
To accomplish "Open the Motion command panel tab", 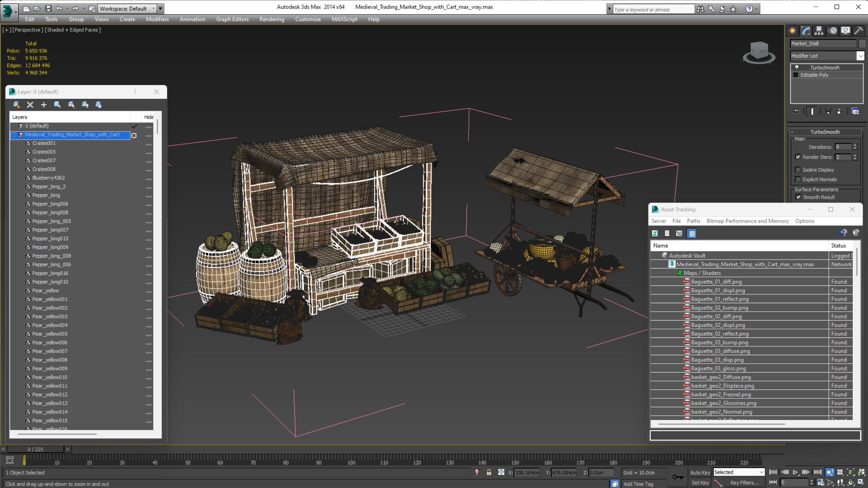I will coord(833,31).
